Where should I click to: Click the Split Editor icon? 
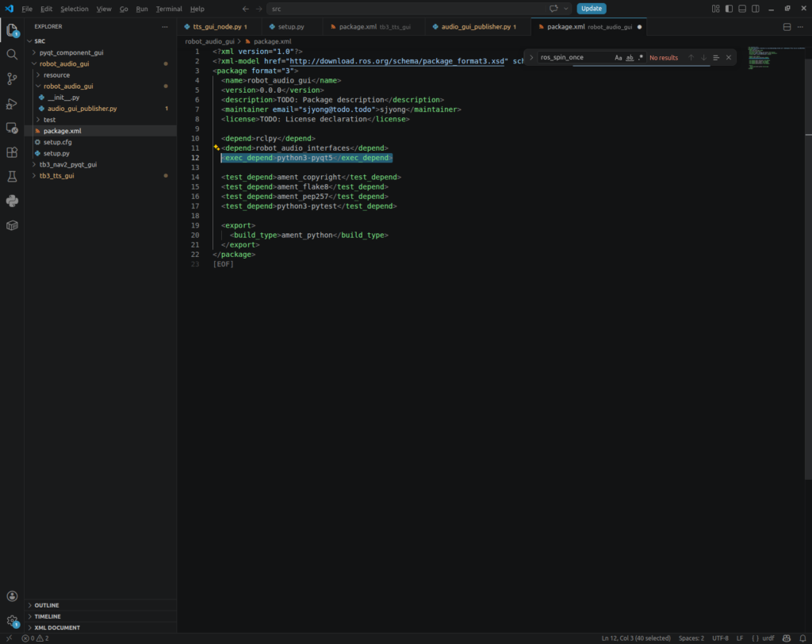787,27
